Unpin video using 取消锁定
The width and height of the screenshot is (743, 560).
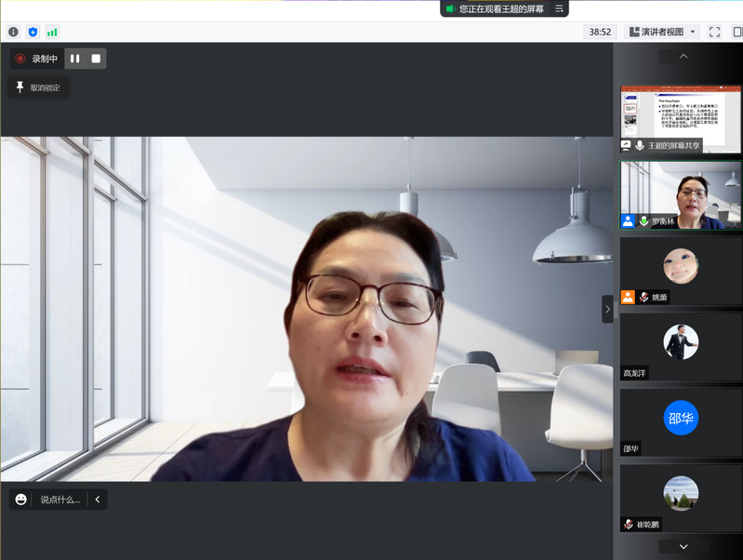click(x=38, y=87)
